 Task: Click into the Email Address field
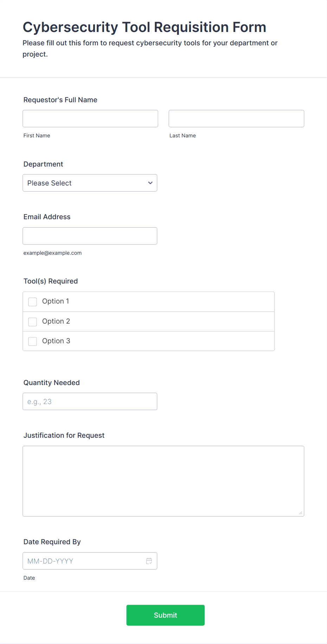[x=90, y=236]
